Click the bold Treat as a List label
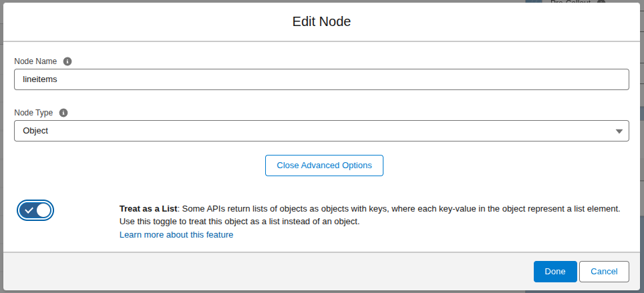This screenshot has width=644, height=293. 148,208
